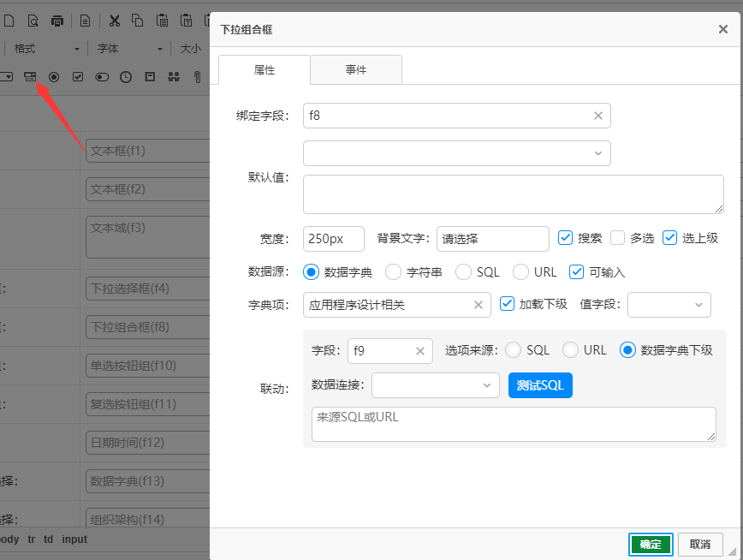Viewport: 743px width, 560px height.
Task: Insert a combo box control from toolbar
Action: (x=30, y=76)
